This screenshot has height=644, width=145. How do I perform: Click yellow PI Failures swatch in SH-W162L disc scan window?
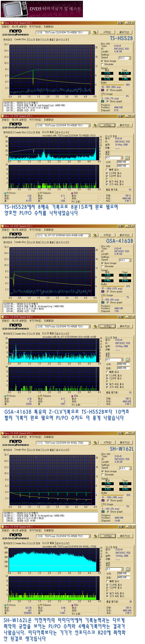click(38, 605)
